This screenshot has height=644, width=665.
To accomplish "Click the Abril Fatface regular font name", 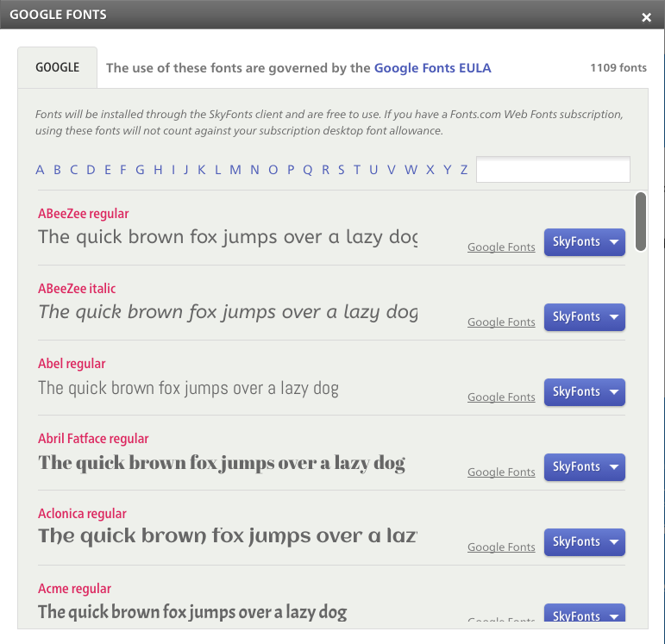I will click(x=93, y=439).
